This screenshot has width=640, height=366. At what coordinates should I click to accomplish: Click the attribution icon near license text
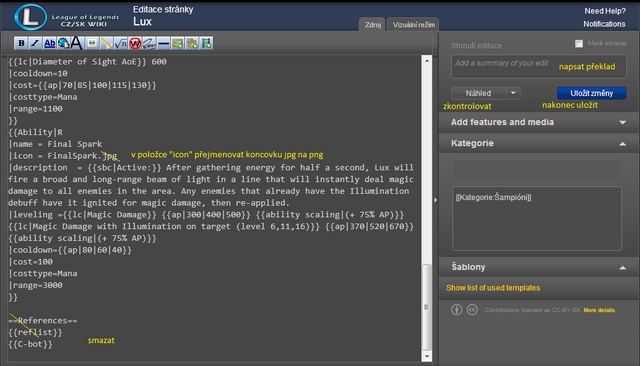coord(456,310)
